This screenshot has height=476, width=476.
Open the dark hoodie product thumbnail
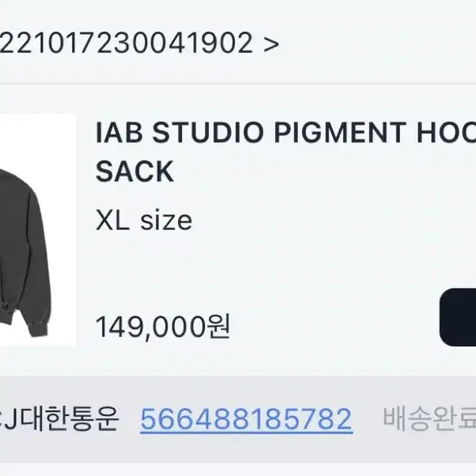tap(38, 230)
